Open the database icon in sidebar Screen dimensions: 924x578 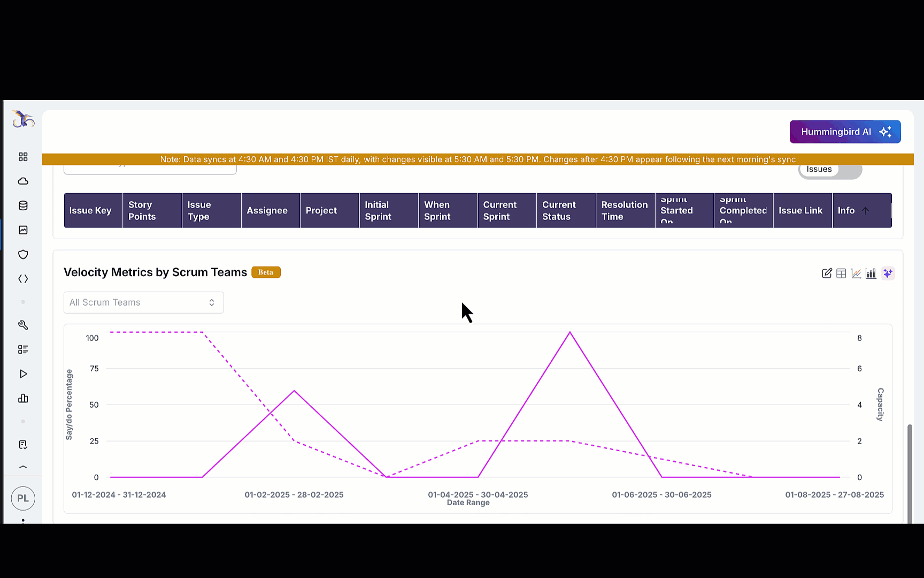[x=23, y=206]
